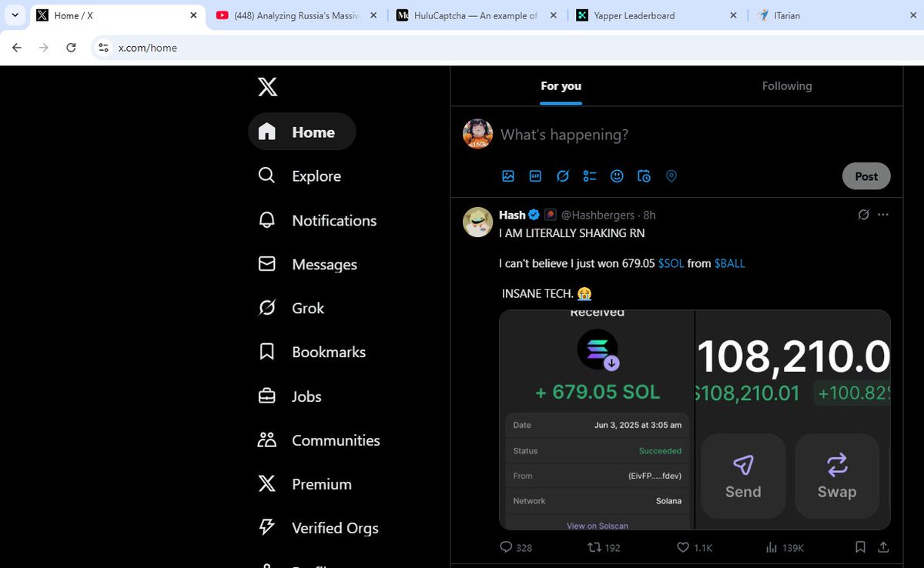Reload the page with refresh icon
Viewport: 924px width, 568px height.
pos(71,48)
